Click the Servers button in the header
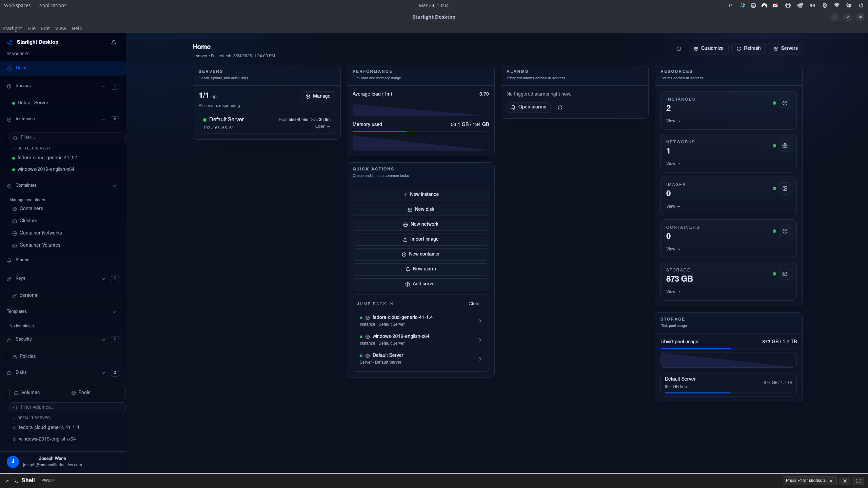Screen dimensions: 868x488 click(786, 48)
